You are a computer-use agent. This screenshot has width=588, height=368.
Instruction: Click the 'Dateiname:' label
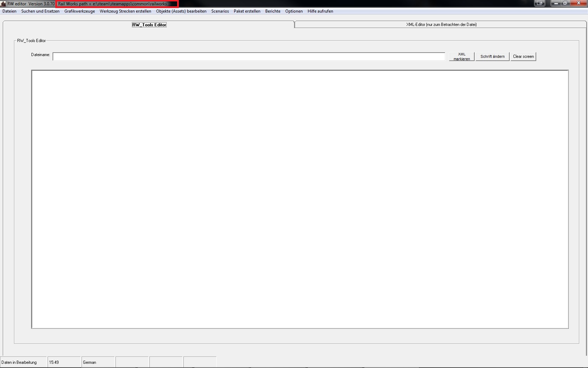[41, 55]
